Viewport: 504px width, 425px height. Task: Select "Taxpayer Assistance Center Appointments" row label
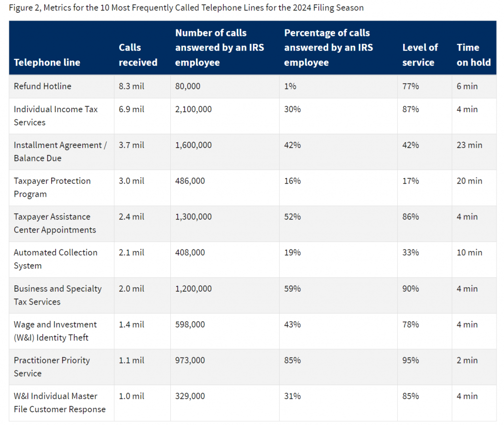tap(55, 223)
